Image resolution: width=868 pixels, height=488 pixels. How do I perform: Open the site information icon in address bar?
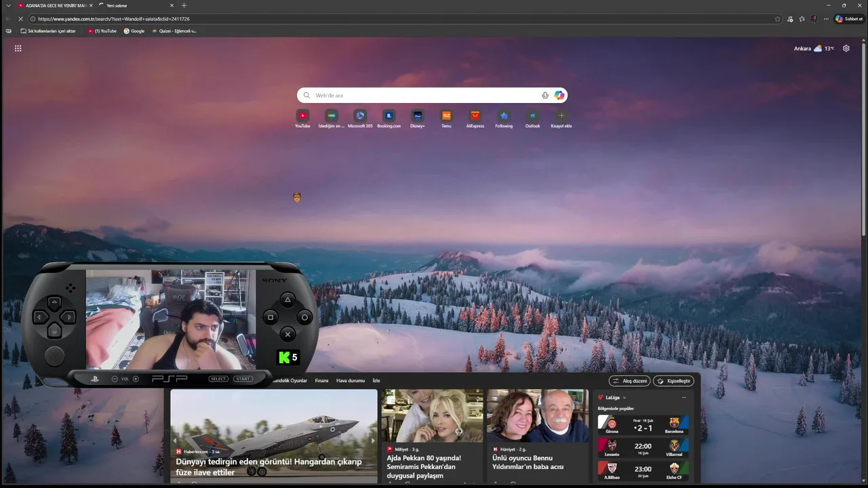33,19
